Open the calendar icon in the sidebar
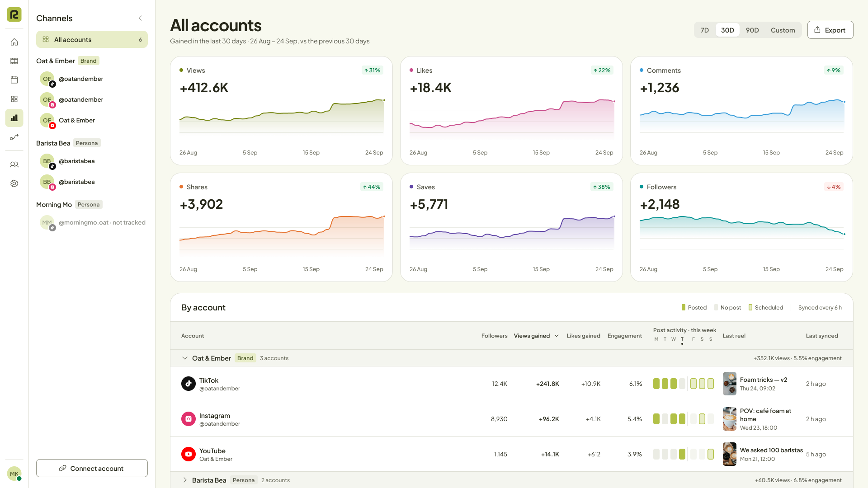This screenshot has width=868, height=488. 14,80
